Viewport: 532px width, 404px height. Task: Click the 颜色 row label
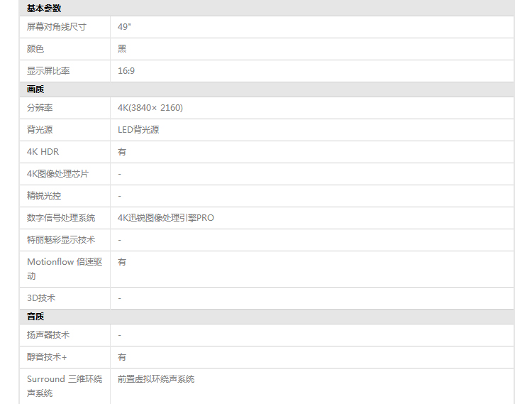click(35, 49)
